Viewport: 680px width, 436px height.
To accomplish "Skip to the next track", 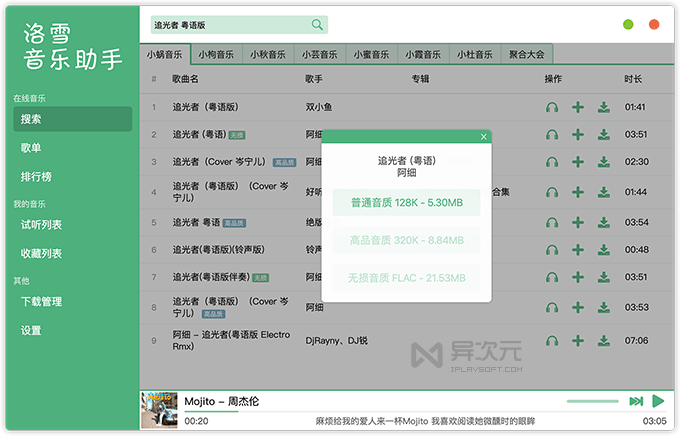I will pyautogui.click(x=636, y=401).
